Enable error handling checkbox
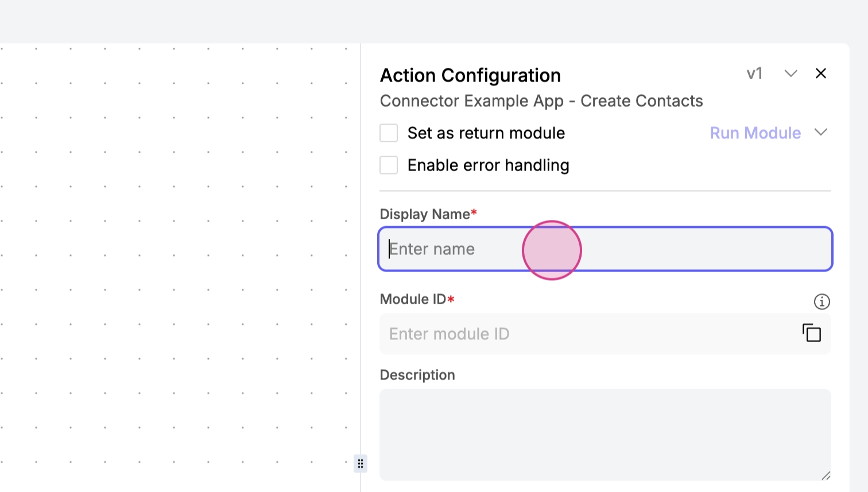The width and height of the screenshot is (868, 492). pos(389,165)
